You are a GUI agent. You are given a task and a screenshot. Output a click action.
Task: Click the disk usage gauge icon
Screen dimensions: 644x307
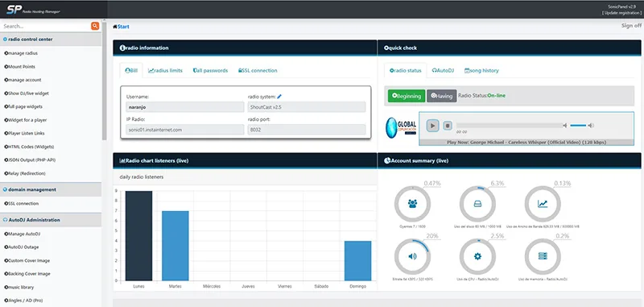coord(477,203)
